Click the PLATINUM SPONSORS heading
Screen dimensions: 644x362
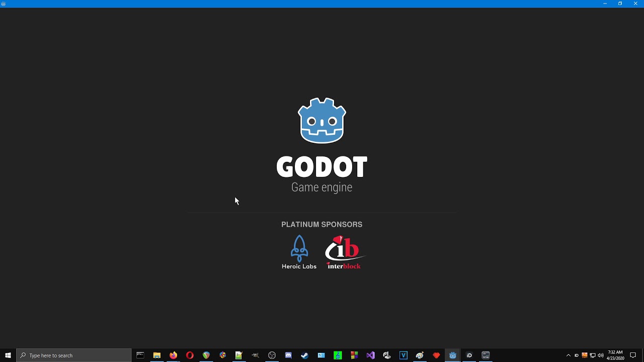[x=322, y=225]
